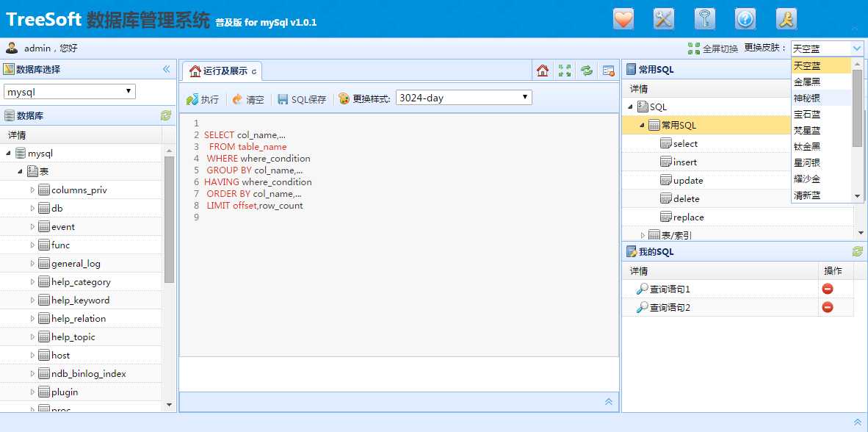868x432 pixels.
Task: Open the help question mark icon
Action: 745,19
